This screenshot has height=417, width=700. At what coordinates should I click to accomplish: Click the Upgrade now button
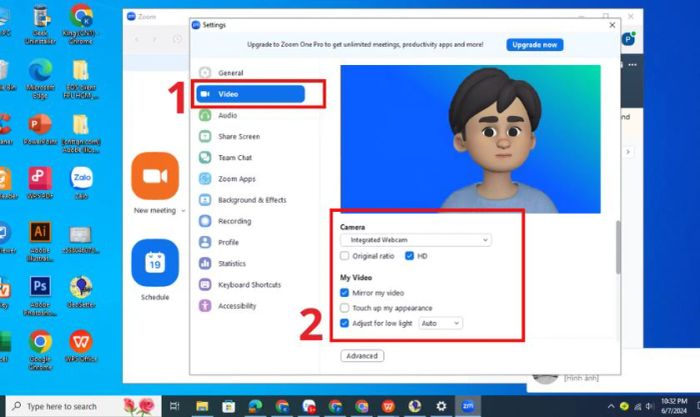[x=534, y=45]
